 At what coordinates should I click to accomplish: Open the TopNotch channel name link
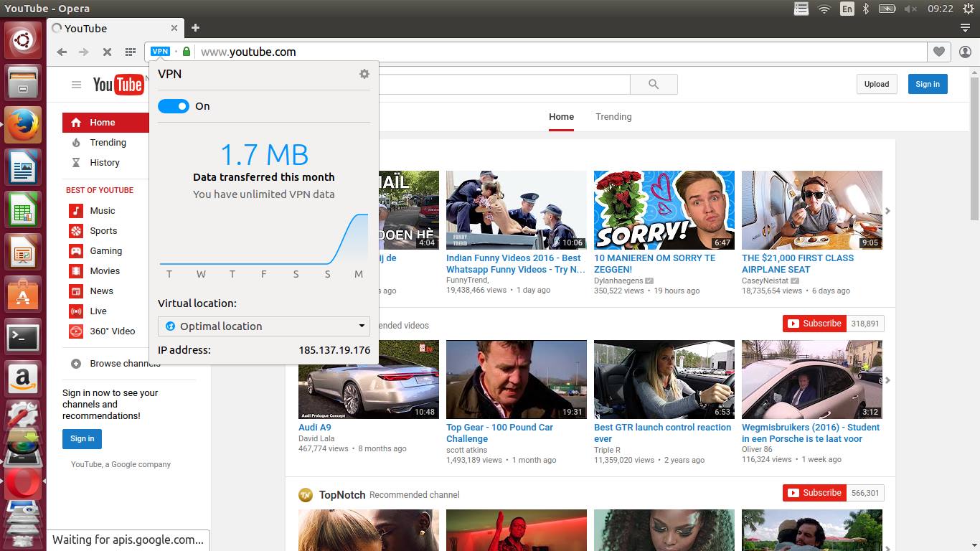(x=342, y=494)
